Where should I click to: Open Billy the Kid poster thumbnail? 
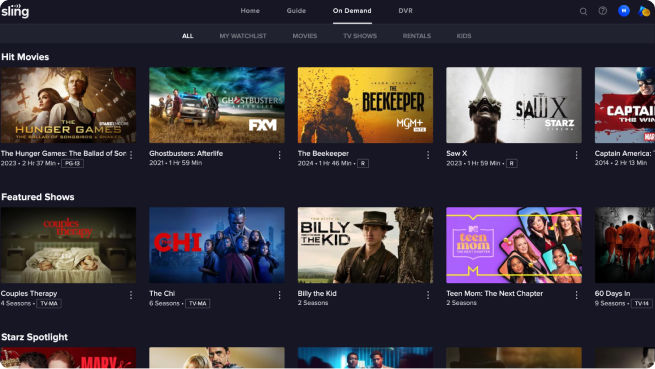click(365, 245)
